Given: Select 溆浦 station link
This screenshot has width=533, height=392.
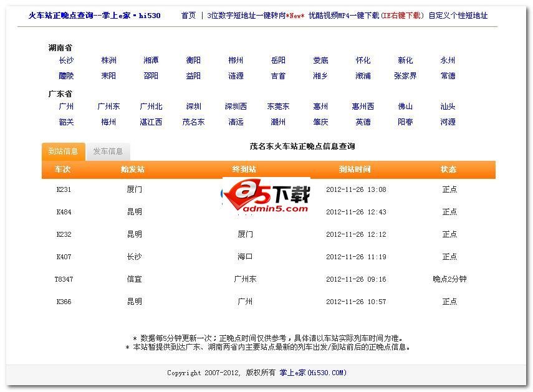Looking at the screenshot, I should [363, 76].
